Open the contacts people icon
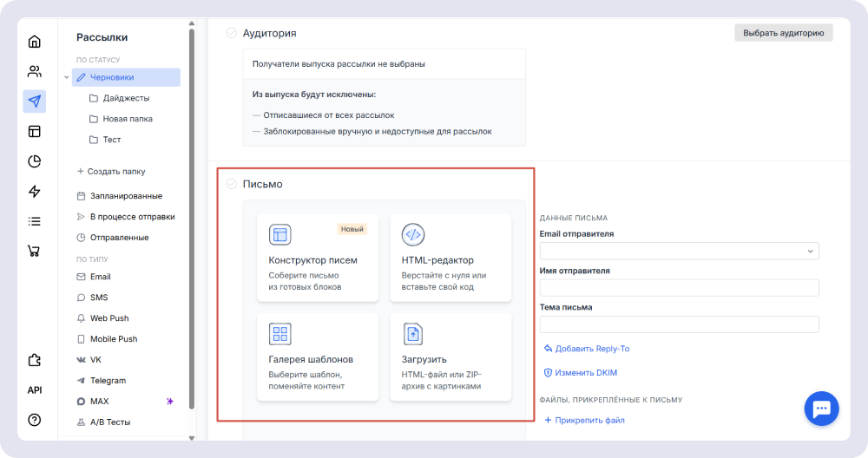This screenshot has width=868, height=458. 35,71
